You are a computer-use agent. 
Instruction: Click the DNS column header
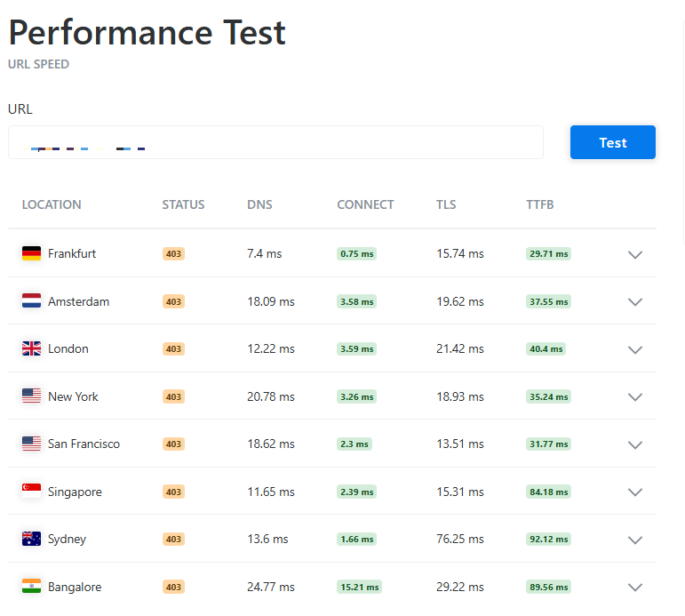click(x=259, y=204)
